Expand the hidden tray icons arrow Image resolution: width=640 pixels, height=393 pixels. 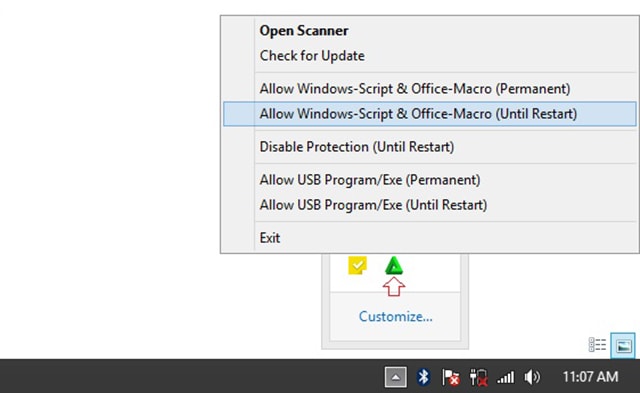[396, 377]
